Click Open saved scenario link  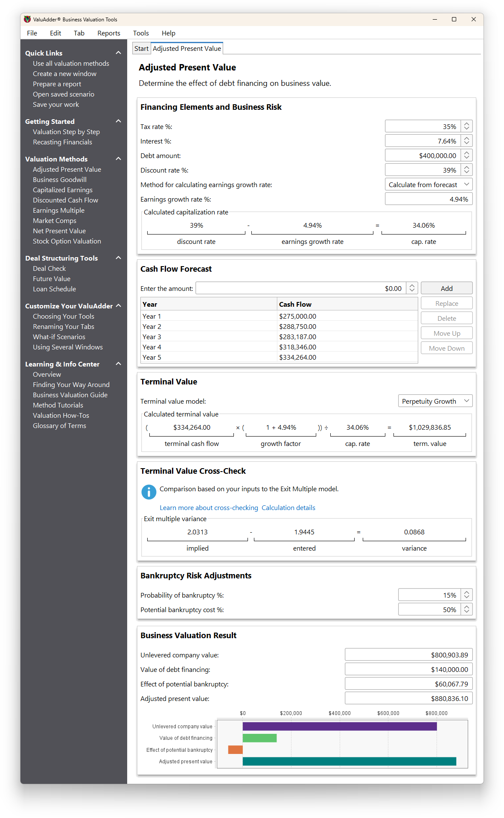[64, 94]
